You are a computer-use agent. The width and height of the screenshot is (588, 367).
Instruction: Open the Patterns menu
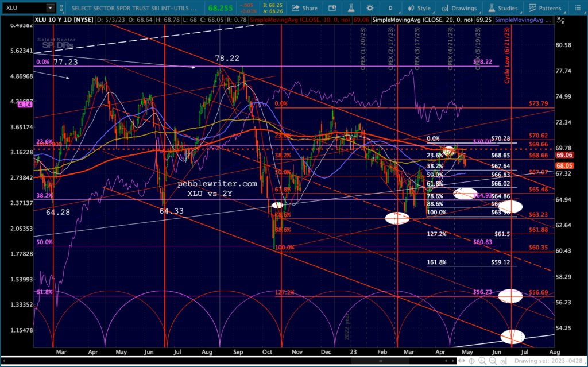[546, 8]
